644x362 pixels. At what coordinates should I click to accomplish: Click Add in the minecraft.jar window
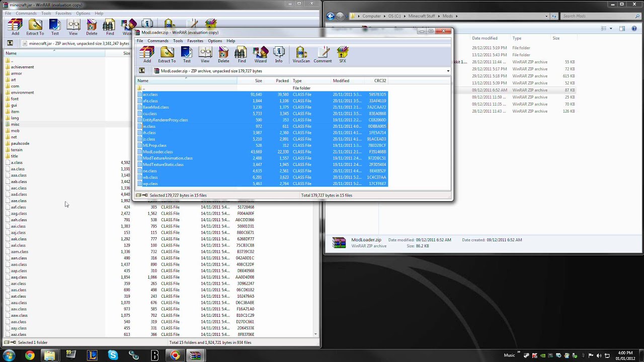coord(16,27)
